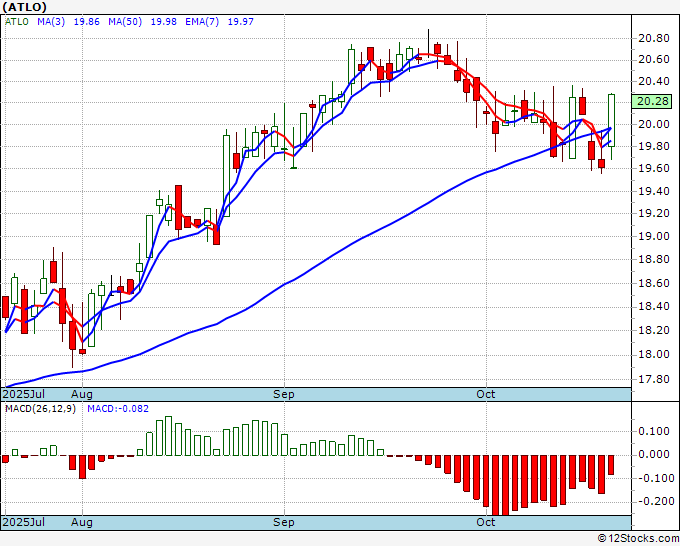
Task: Click the 0.000 MACD axis label
Action: coord(654,454)
